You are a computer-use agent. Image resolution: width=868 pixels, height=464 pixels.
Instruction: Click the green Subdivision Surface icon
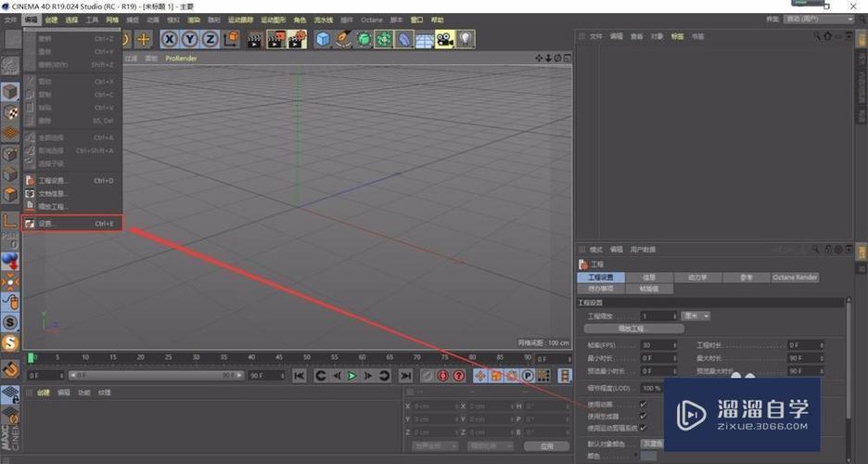pos(364,39)
